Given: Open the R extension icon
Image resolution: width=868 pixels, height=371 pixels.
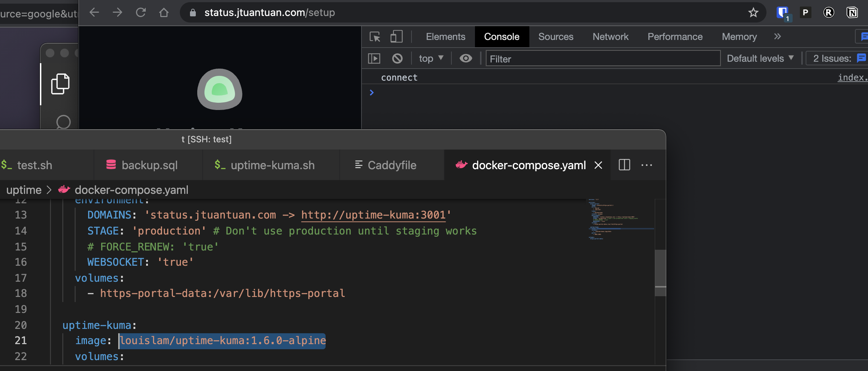Looking at the screenshot, I should pos(828,12).
